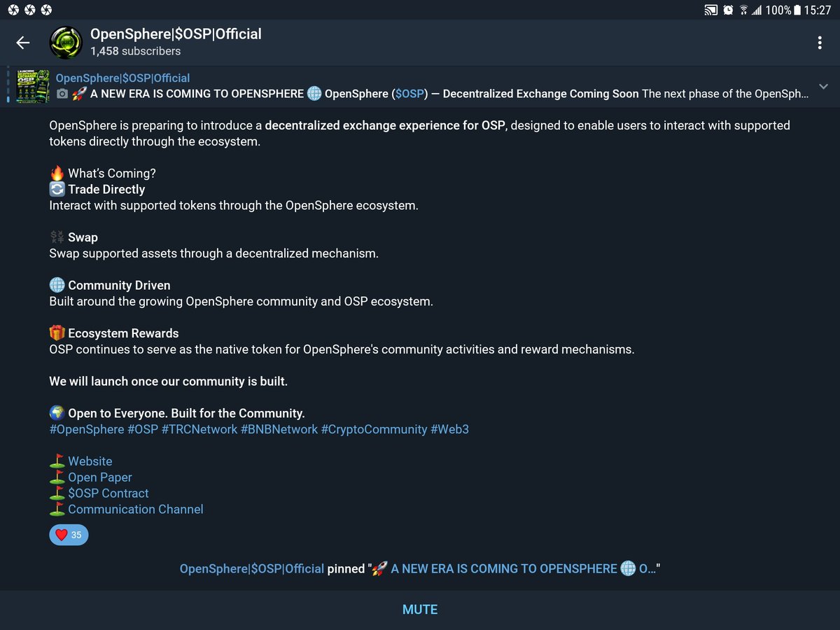Image resolution: width=840 pixels, height=630 pixels.
Task: Tap the alarm clock status icon
Action: 729,10
